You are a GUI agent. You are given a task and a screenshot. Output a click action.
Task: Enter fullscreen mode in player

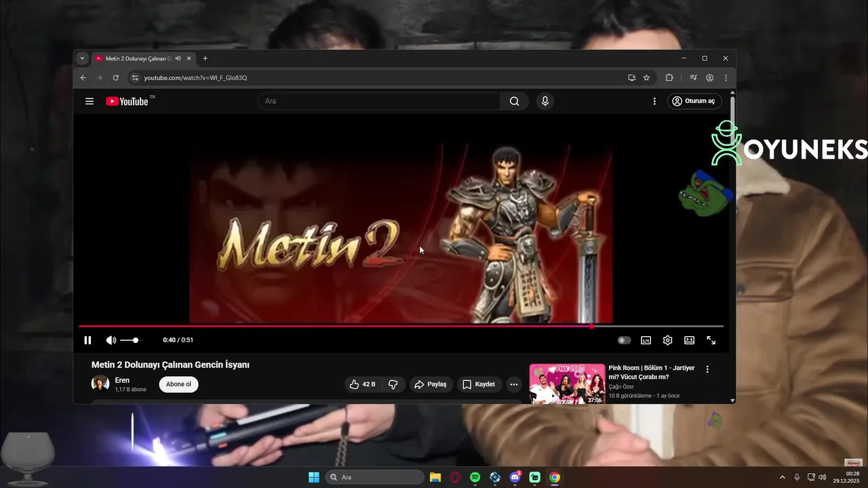pos(711,340)
